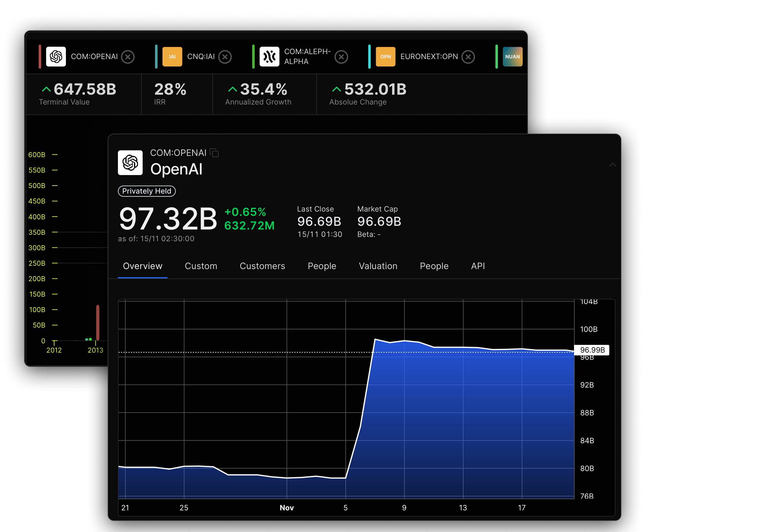Click the Market Cap 96.69B value
Screen dimensions: 760x532
pos(379,222)
